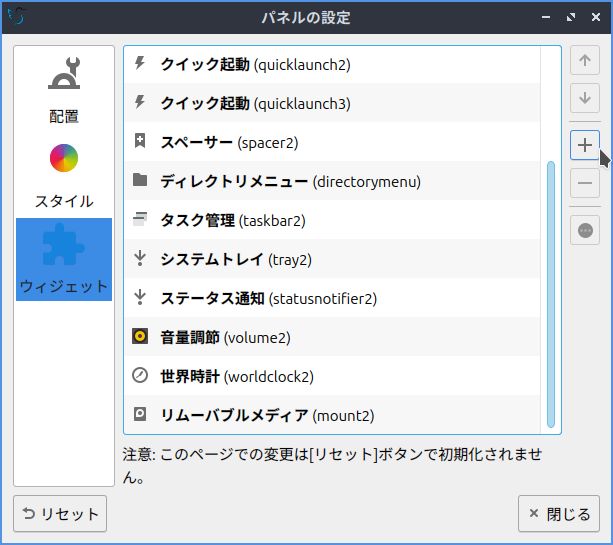The image size is (613, 545).
Task: Click the リセット reset button
Action: click(x=60, y=513)
